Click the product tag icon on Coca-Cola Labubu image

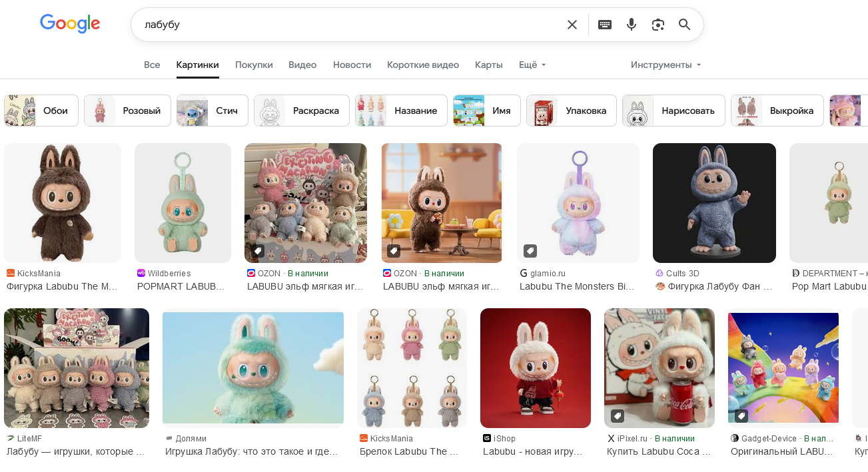click(x=618, y=416)
